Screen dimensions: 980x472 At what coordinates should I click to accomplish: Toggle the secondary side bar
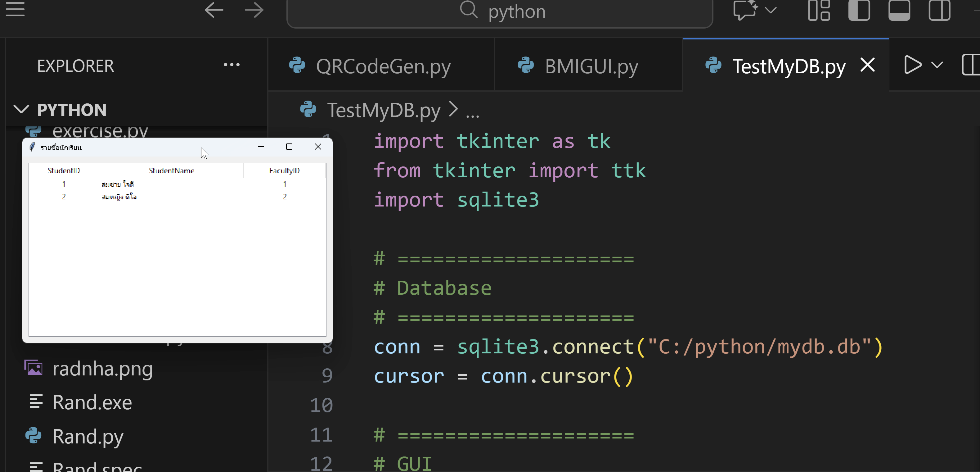939,10
